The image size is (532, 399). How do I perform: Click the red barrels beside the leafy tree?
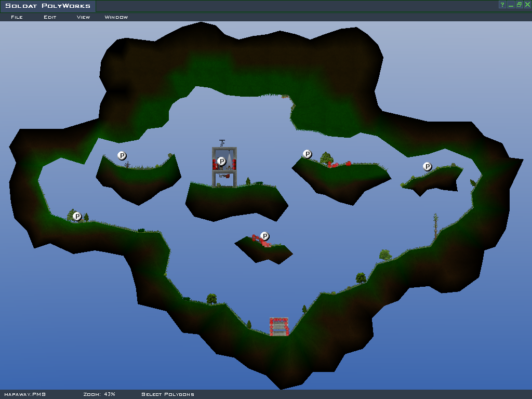click(339, 164)
